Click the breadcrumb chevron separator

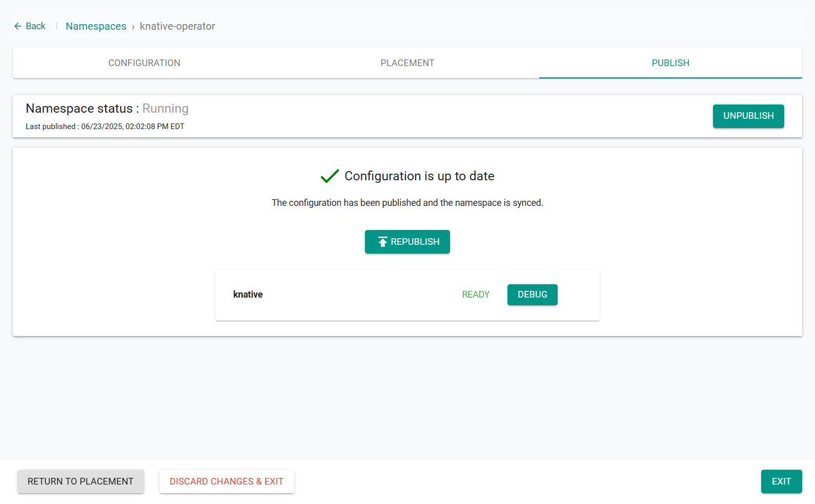[x=133, y=27]
